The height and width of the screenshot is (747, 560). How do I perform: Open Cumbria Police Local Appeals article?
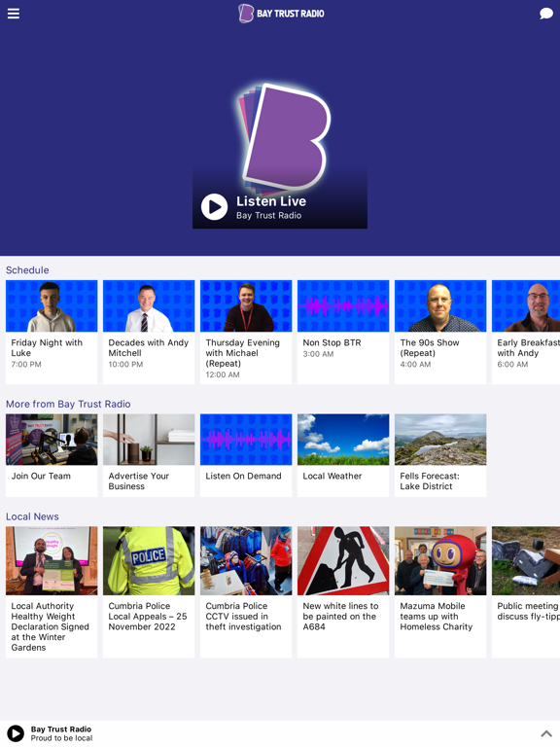(149, 591)
